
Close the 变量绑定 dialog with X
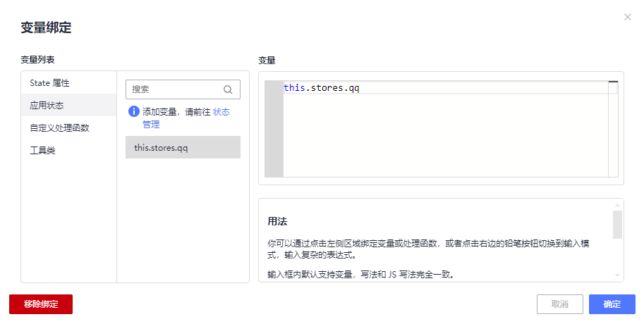628,17
